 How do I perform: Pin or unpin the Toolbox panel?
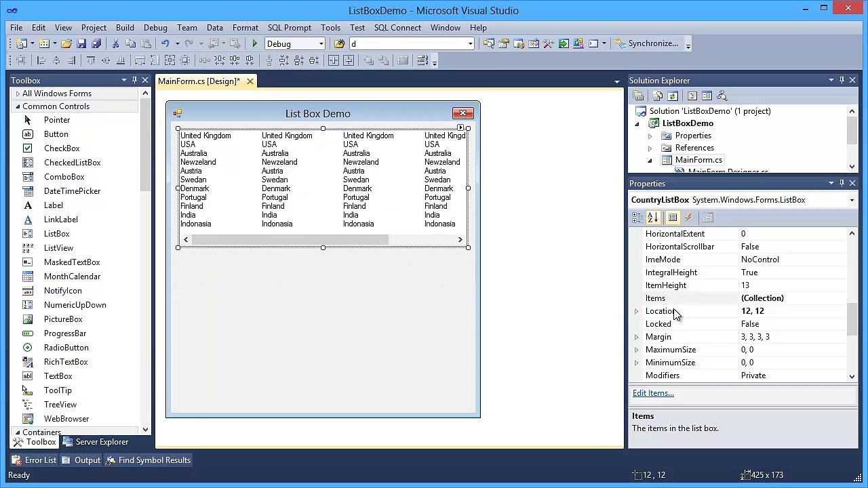pos(134,80)
